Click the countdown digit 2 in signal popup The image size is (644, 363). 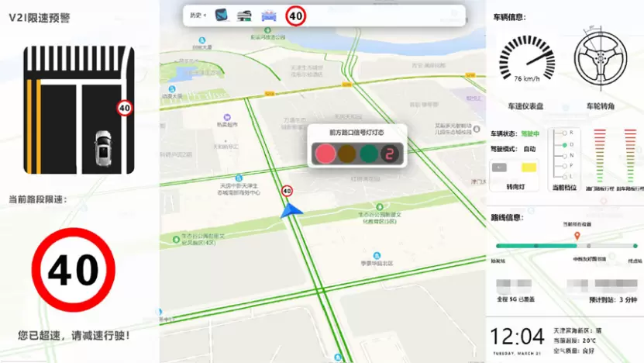389,154
